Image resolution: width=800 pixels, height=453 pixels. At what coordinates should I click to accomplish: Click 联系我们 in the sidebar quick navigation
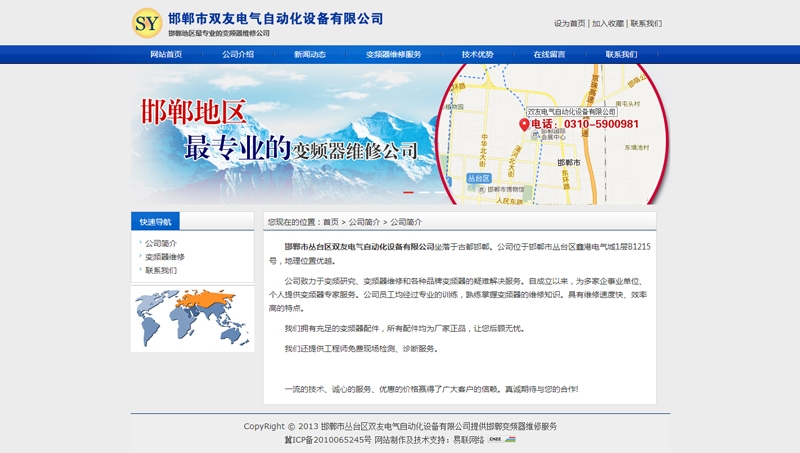pos(161,270)
